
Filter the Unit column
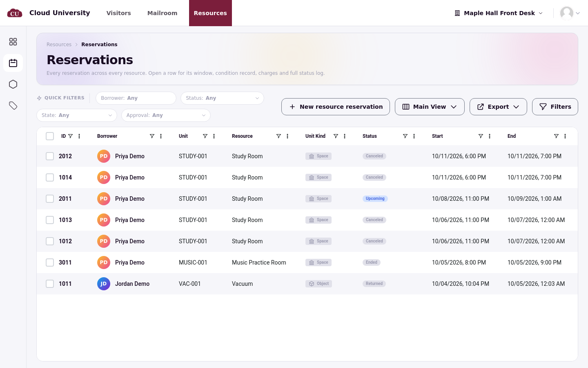coord(205,136)
